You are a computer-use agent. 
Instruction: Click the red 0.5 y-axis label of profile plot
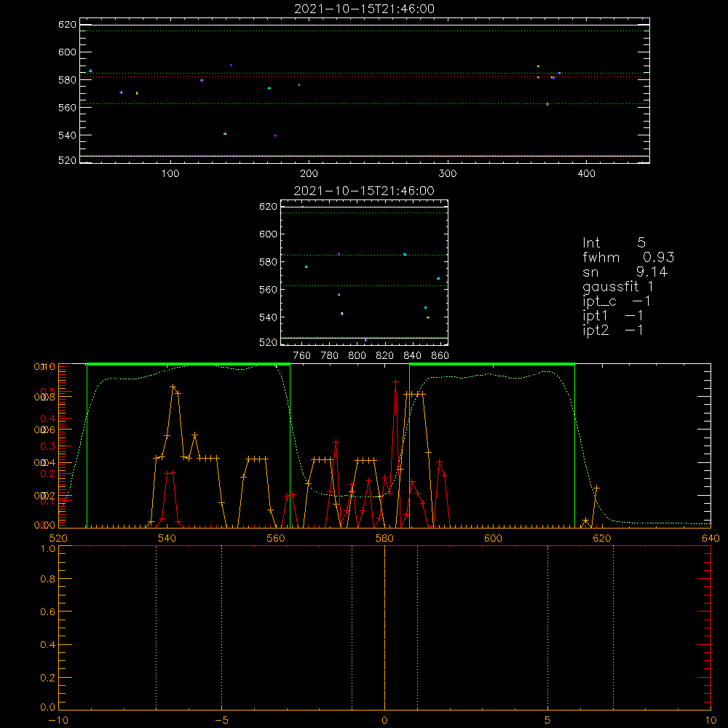tap(49, 392)
